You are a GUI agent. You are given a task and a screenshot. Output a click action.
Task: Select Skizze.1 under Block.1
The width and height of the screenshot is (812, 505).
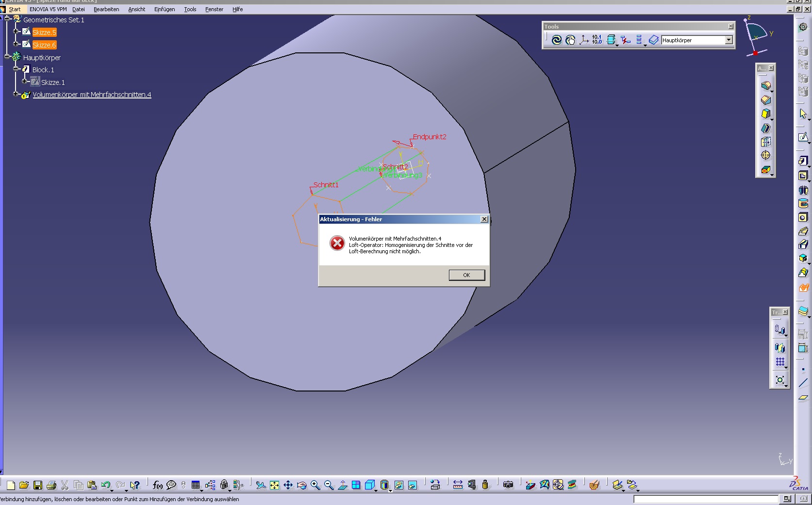pos(53,82)
